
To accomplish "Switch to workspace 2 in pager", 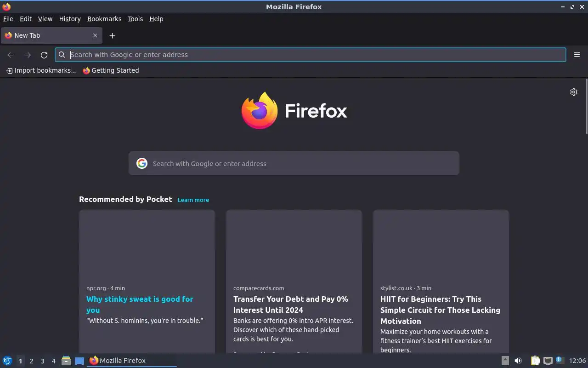I will [31, 361].
